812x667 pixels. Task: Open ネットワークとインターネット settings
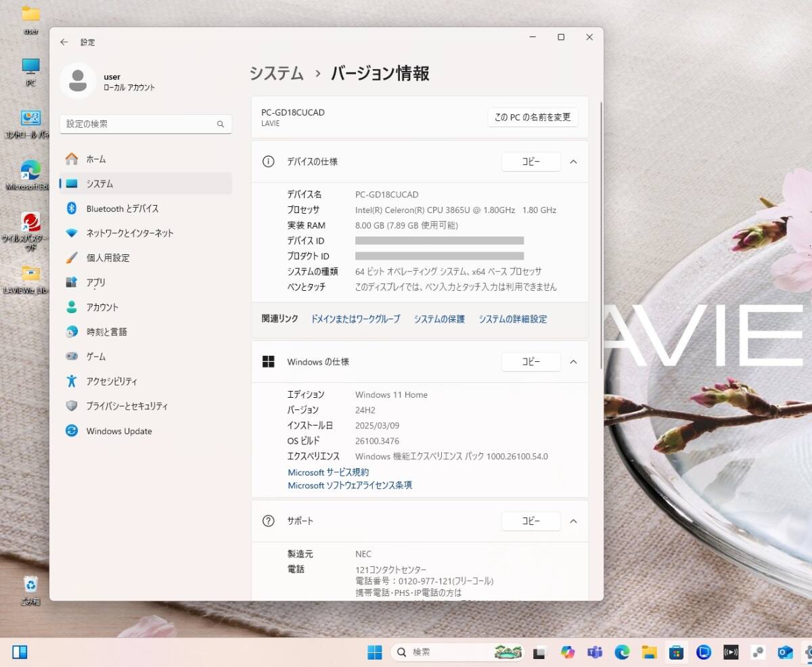tap(146, 233)
